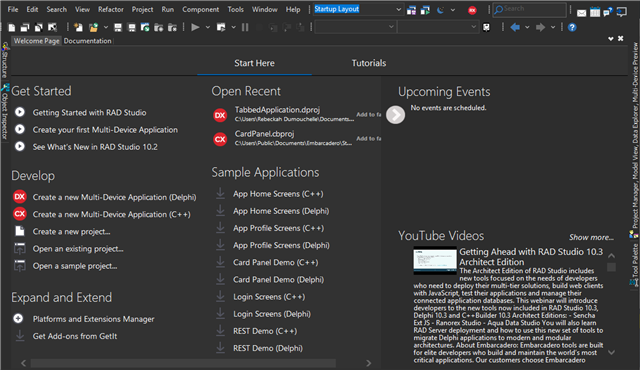
Task: Click the horizontal scrollbar right arrow
Action: (x=369, y=363)
